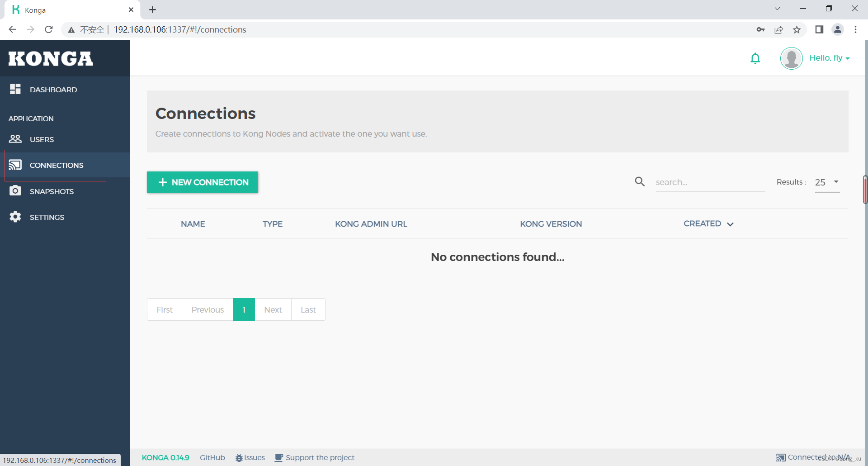Open the GitHub link in footer
This screenshot has width=868, height=466.
pyautogui.click(x=212, y=457)
